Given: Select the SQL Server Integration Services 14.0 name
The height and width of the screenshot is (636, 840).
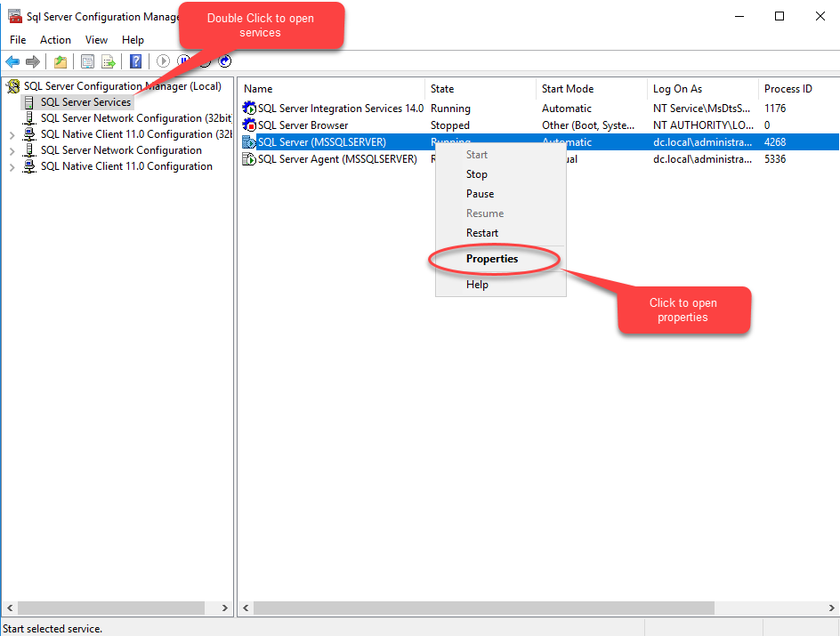Looking at the screenshot, I should pos(341,109).
